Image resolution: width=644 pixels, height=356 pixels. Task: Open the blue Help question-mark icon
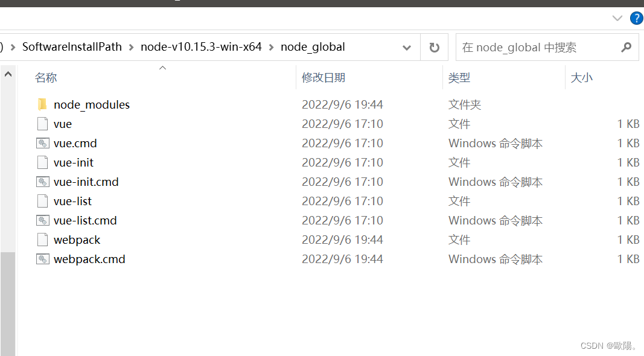(x=637, y=18)
